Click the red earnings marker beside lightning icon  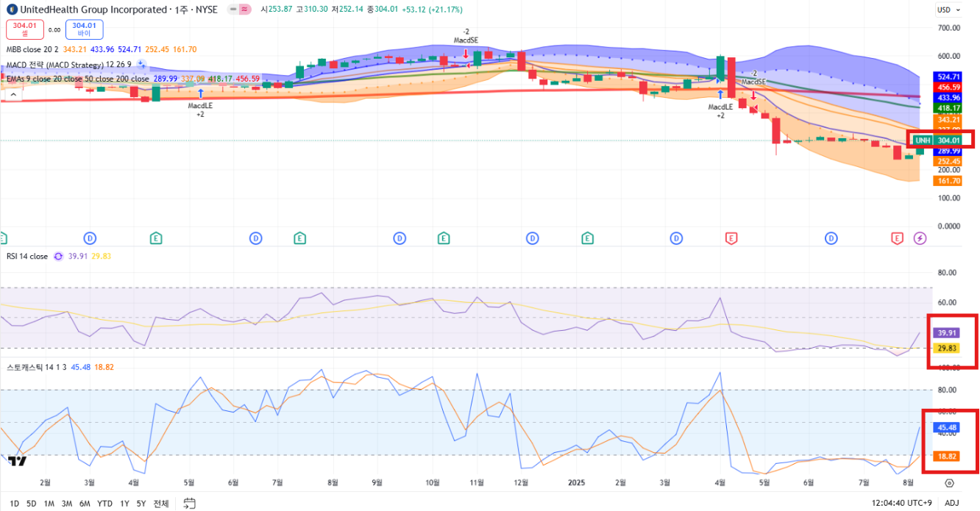coord(897,238)
